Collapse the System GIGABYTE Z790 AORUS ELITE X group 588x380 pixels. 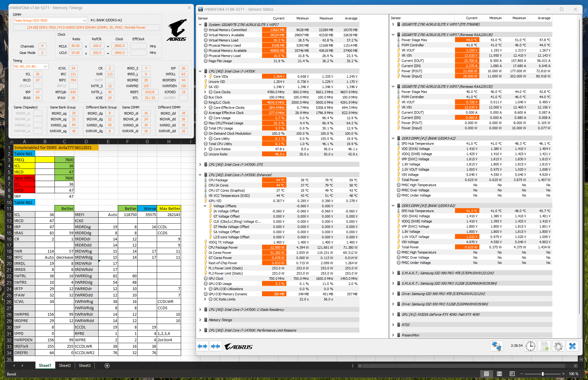click(200, 25)
